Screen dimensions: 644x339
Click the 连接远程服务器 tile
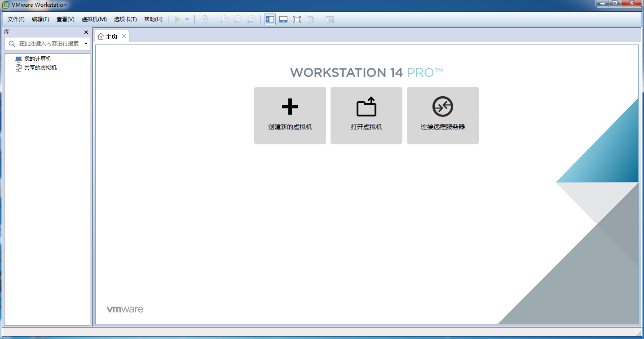[443, 116]
